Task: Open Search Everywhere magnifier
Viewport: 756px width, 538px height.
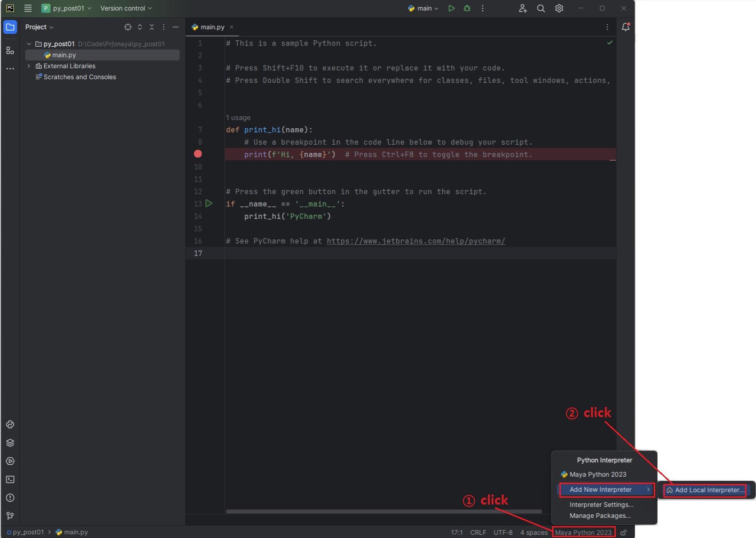Action: tap(541, 8)
